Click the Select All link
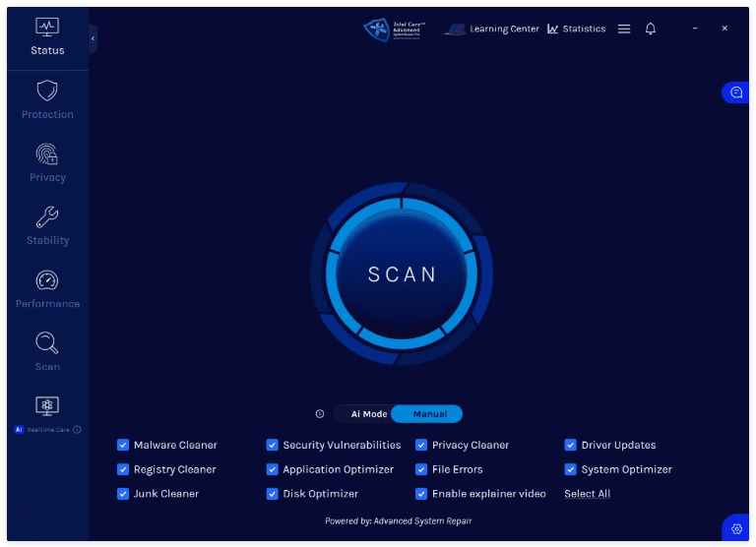The image size is (756, 547). pos(588,494)
